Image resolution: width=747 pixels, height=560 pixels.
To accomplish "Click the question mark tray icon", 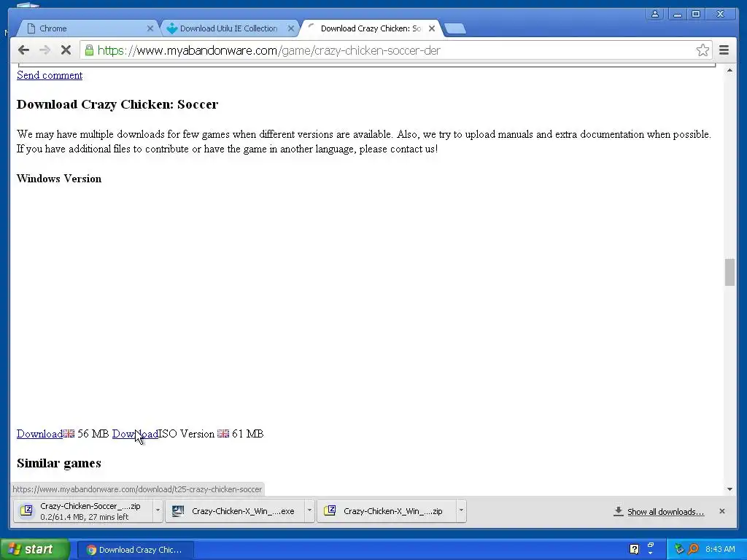I will click(x=634, y=549).
